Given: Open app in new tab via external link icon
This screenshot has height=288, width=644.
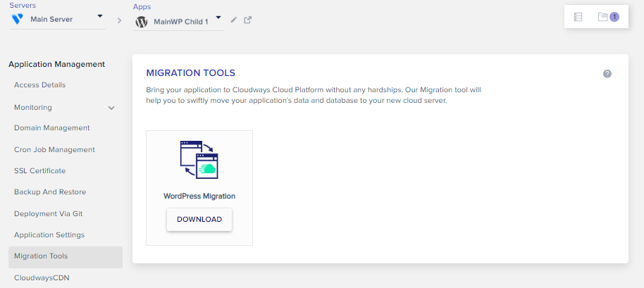Looking at the screenshot, I should coord(248,20).
